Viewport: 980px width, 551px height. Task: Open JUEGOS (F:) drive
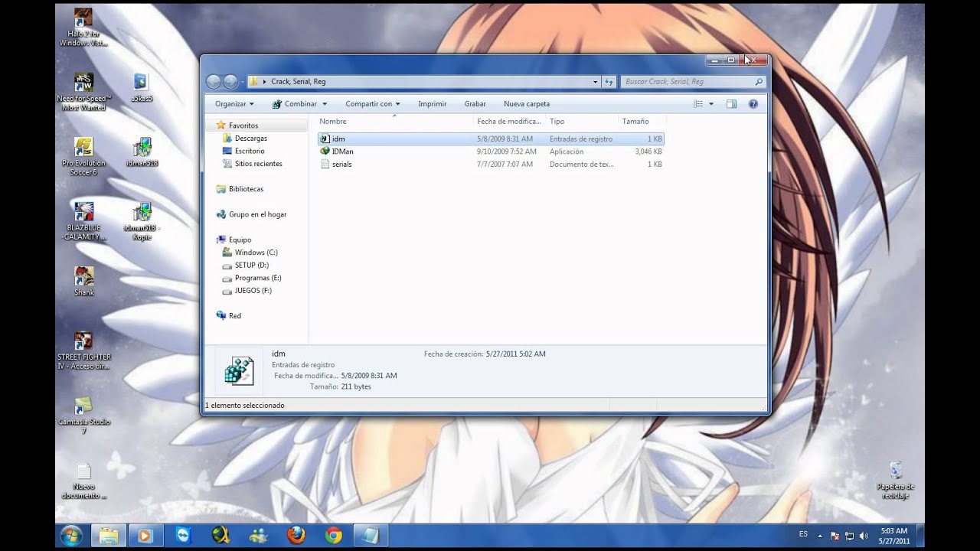click(x=253, y=291)
